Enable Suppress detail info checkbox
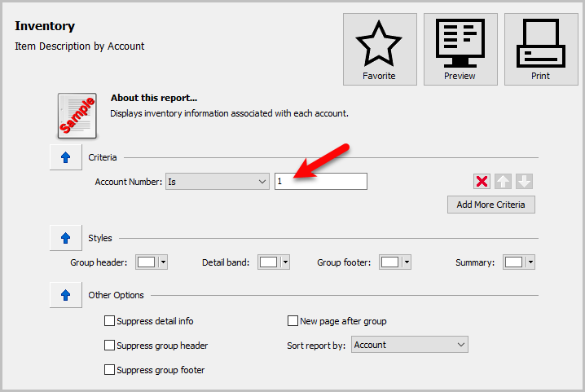This screenshot has height=392, width=585. [109, 321]
